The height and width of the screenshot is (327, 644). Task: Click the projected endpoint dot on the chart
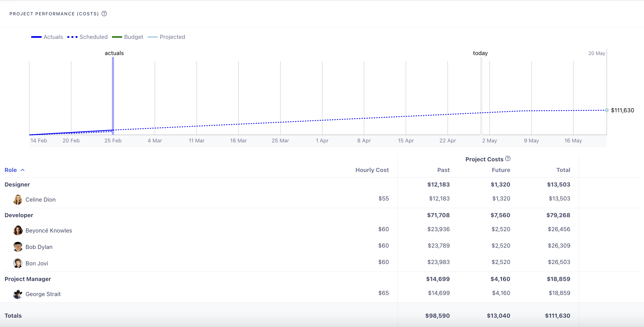606,110
